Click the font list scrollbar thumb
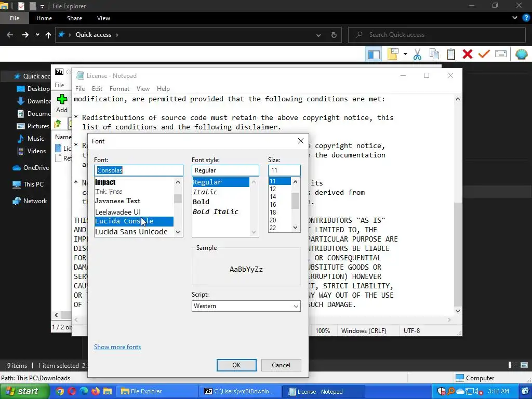 (x=178, y=198)
